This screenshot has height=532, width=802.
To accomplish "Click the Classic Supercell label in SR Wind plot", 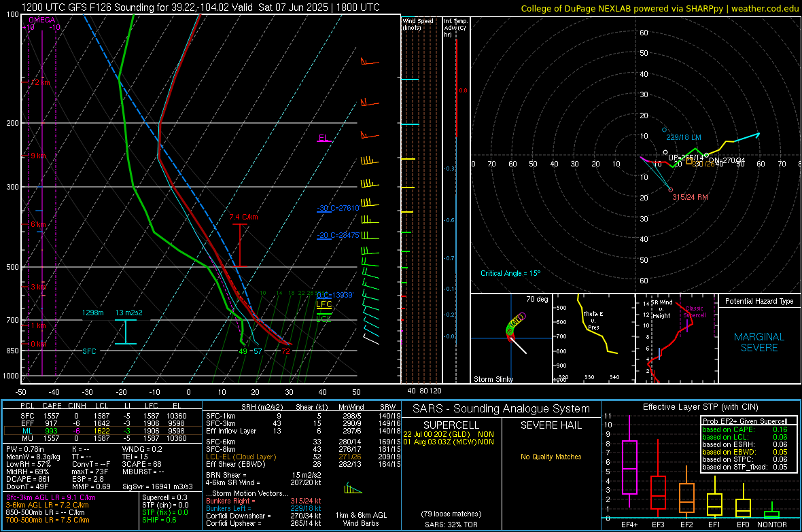I will pos(694,312).
